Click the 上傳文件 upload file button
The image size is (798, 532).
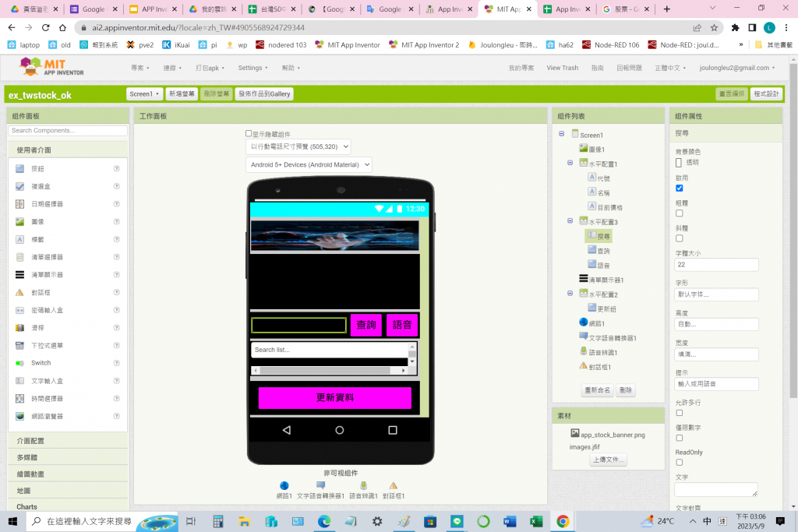(608, 460)
